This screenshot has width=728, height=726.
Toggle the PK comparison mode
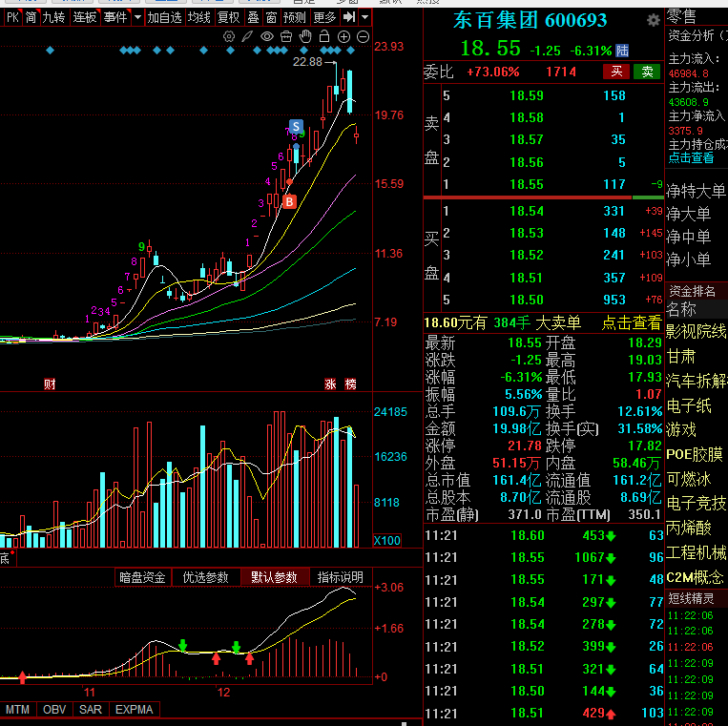click(x=12, y=17)
